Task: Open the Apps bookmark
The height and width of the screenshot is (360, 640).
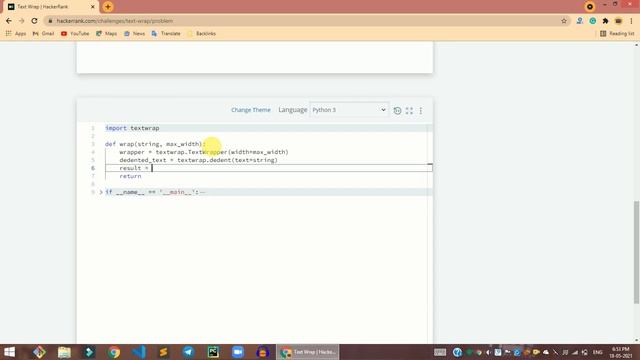Action: point(16,33)
